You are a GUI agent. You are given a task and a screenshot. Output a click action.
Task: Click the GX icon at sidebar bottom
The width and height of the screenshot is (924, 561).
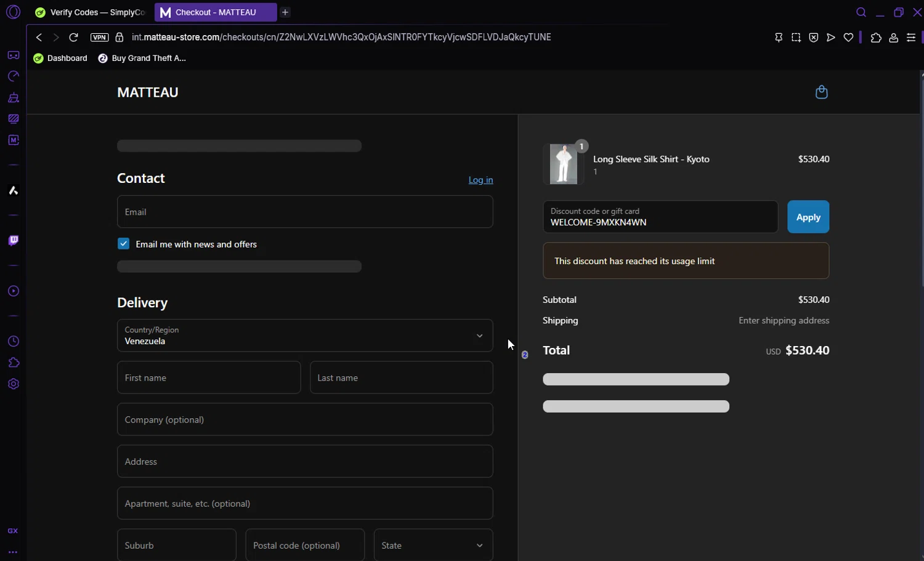pos(13,531)
